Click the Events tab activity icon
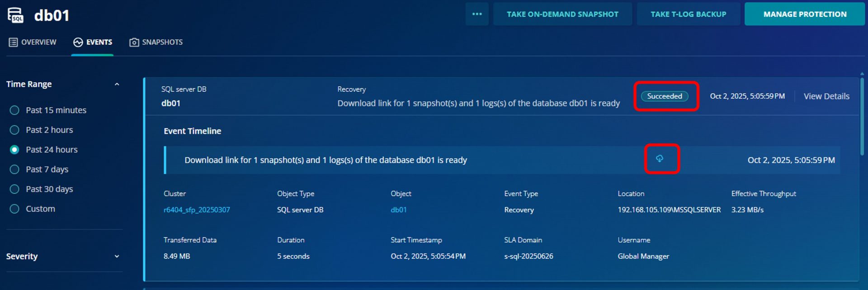This screenshot has height=290, width=868. click(x=78, y=42)
